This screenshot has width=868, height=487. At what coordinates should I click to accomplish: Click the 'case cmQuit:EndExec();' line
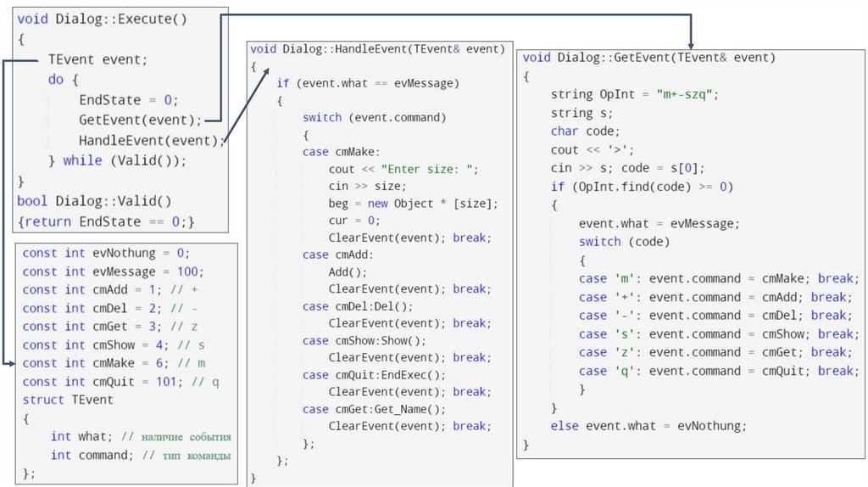point(374,375)
